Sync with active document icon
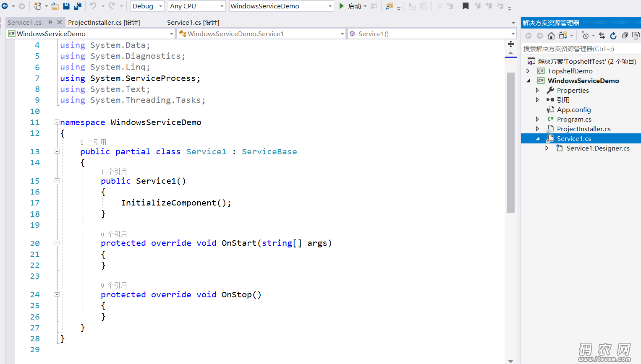 point(602,36)
